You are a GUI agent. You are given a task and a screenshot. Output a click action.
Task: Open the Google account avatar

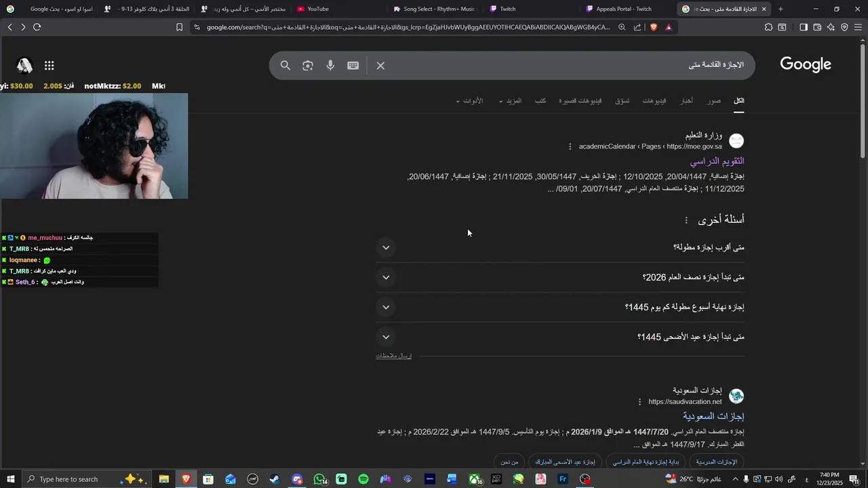click(24, 66)
